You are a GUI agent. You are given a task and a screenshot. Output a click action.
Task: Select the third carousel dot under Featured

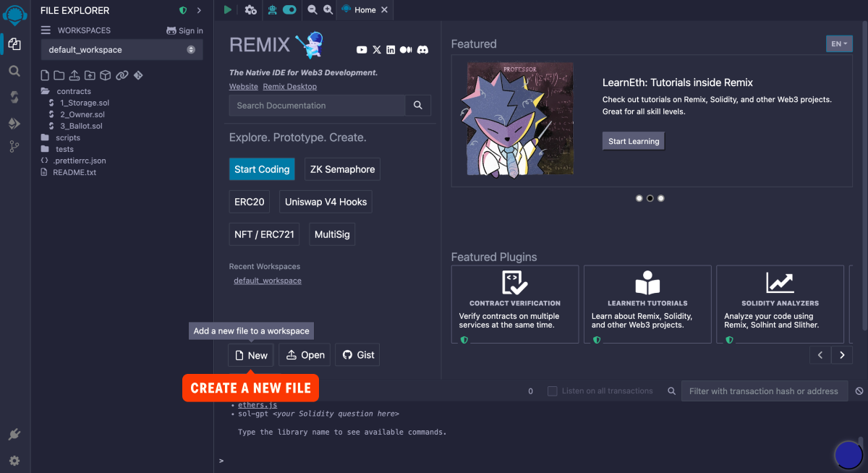pyautogui.click(x=660, y=198)
